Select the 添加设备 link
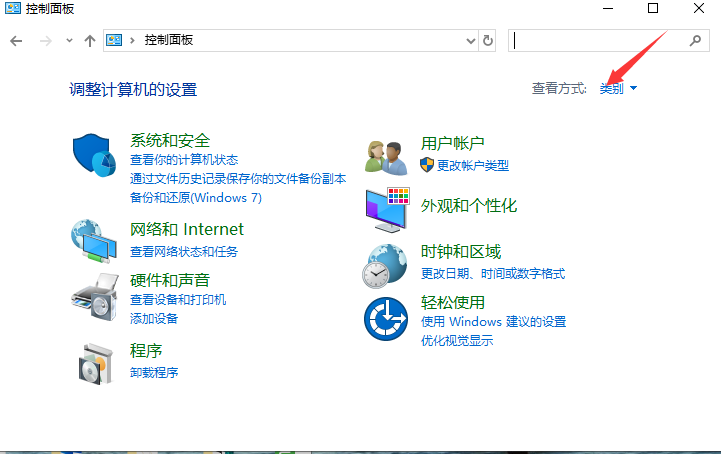The height and width of the screenshot is (454, 721). pyautogui.click(x=154, y=318)
